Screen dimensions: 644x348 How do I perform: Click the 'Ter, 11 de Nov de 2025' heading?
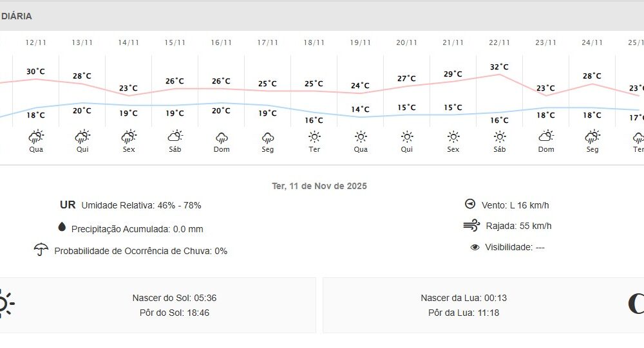pyautogui.click(x=319, y=186)
